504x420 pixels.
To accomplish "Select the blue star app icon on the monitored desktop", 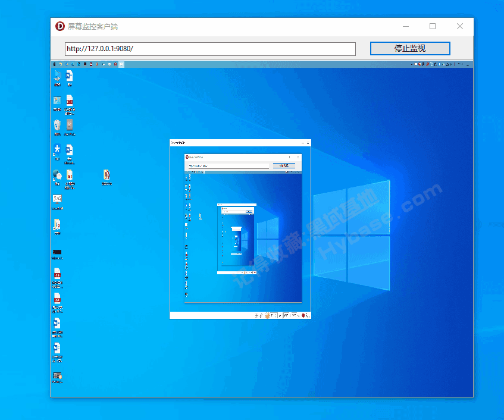I will click(57, 152).
